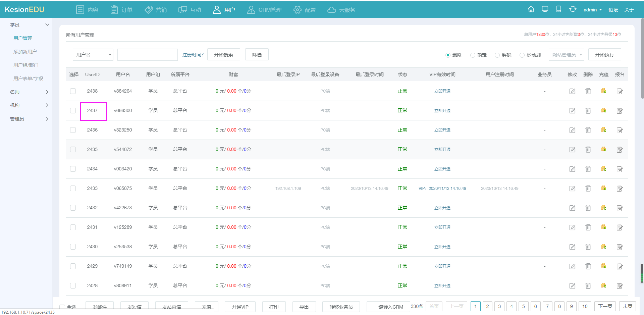Open the 网站管理员 group dropdown
This screenshot has height=315, width=644.
(x=566, y=55)
